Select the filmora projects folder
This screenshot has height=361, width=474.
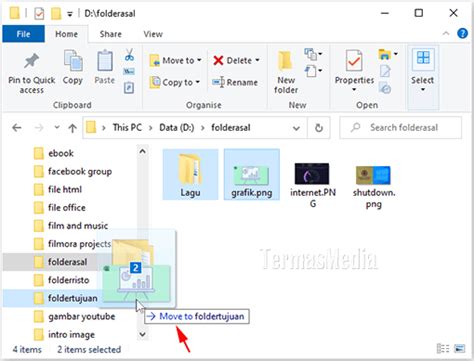tap(79, 244)
